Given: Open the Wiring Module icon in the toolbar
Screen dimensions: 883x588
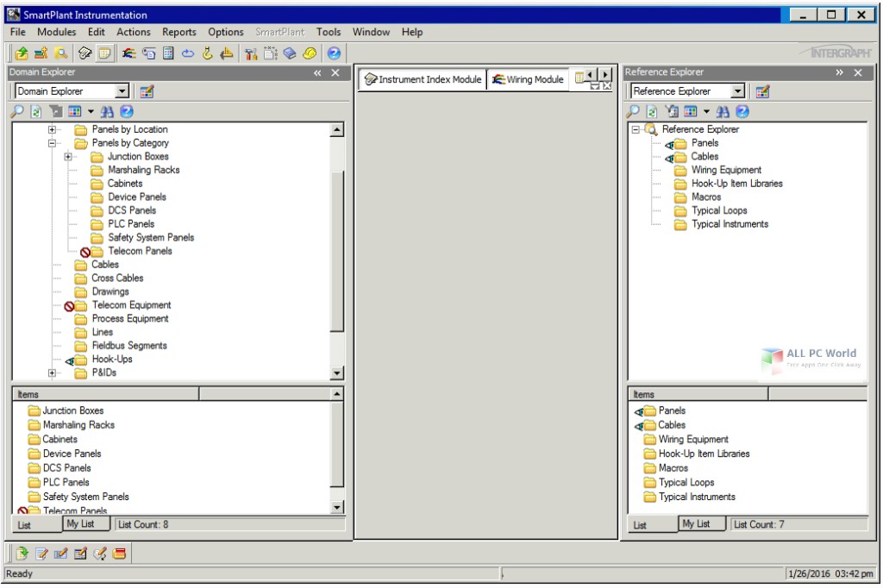Looking at the screenshot, I should point(130,53).
